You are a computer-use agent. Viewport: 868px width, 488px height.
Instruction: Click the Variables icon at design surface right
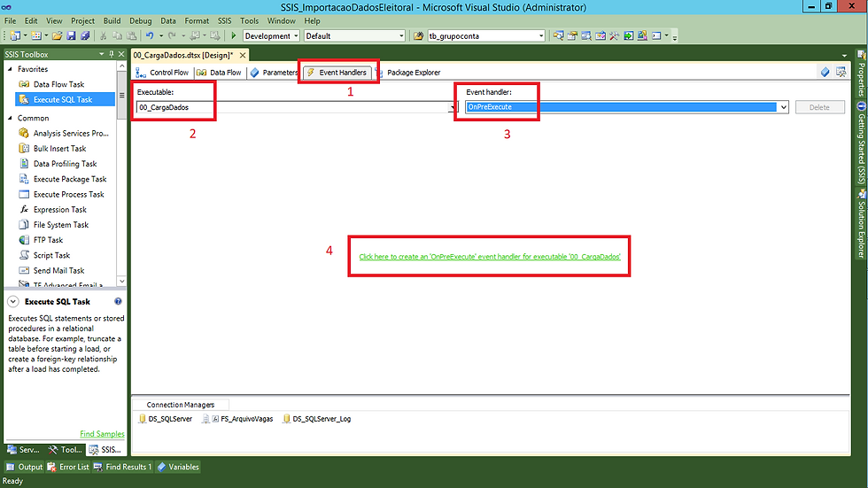tap(825, 72)
